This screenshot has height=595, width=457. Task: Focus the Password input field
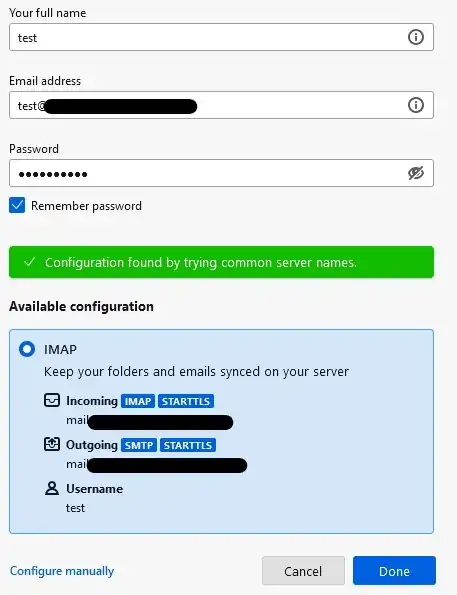pos(221,173)
